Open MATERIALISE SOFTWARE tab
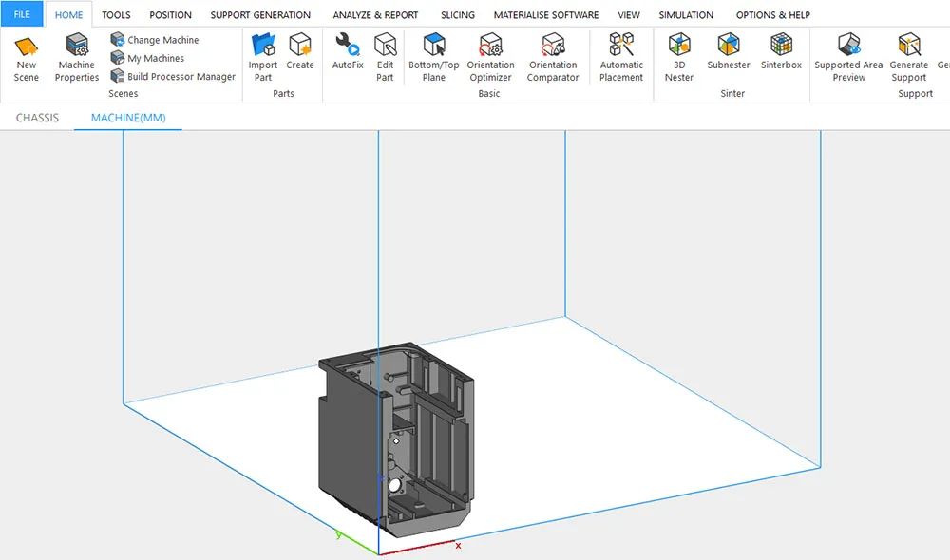950x560 pixels. (x=546, y=15)
